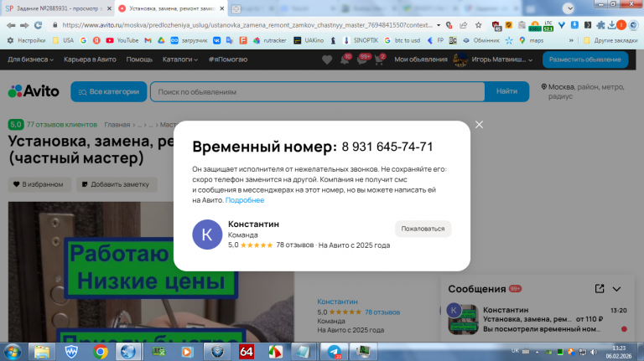This screenshot has width=644, height=361.
Task: Click the Найти search button
Action: point(506,91)
